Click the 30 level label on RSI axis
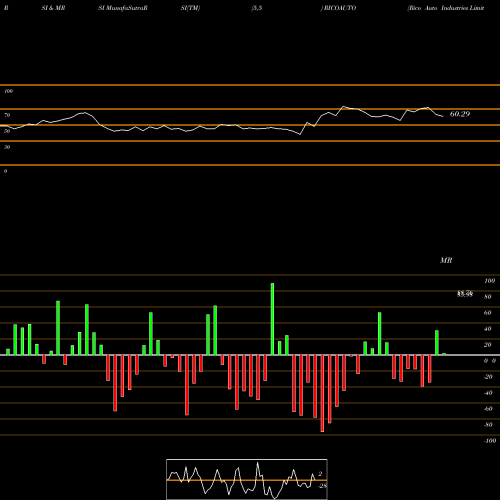 [x=7, y=147]
